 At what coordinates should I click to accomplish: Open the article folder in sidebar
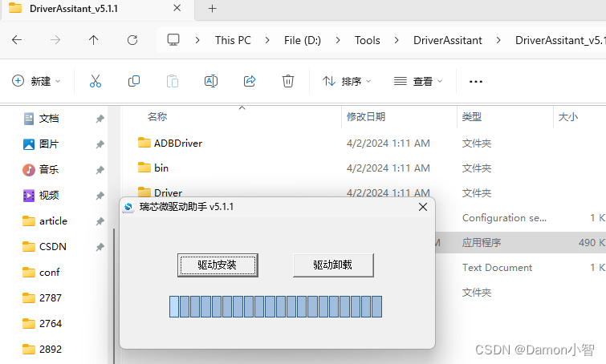pyautogui.click(x=53, y=220)
